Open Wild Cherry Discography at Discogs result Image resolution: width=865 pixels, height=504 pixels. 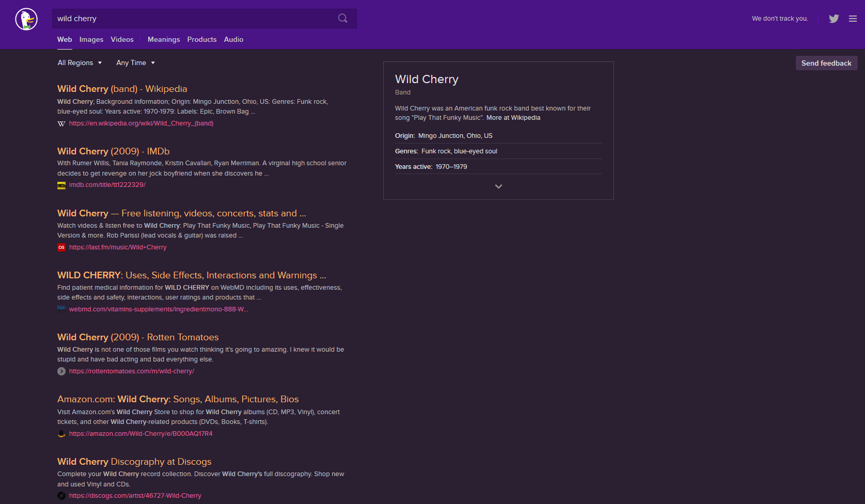(134, 462)
